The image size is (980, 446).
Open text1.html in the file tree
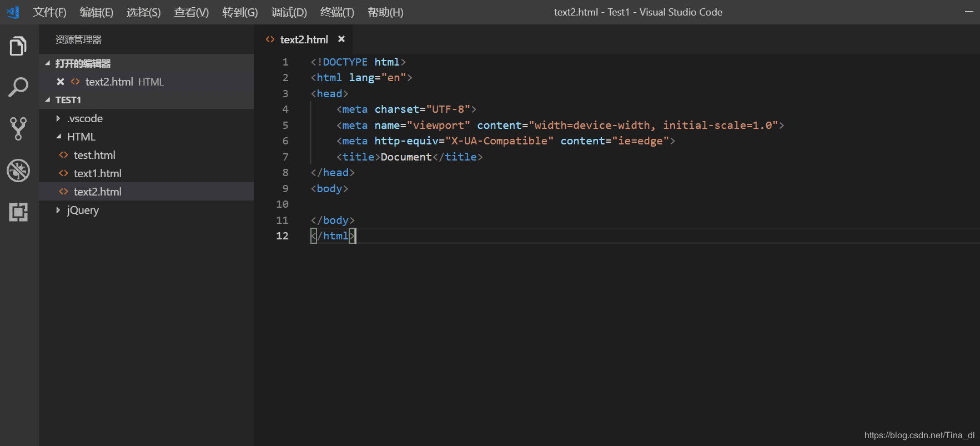[x=97, y=173]
